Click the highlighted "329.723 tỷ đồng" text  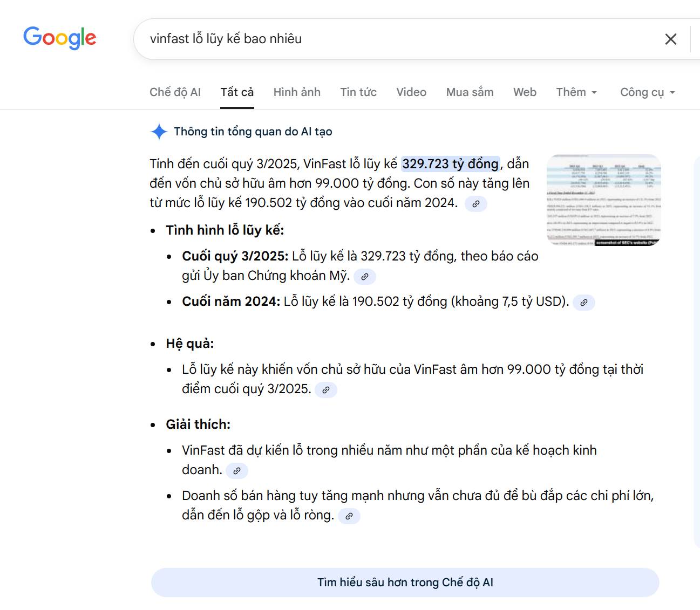[451, 164]
